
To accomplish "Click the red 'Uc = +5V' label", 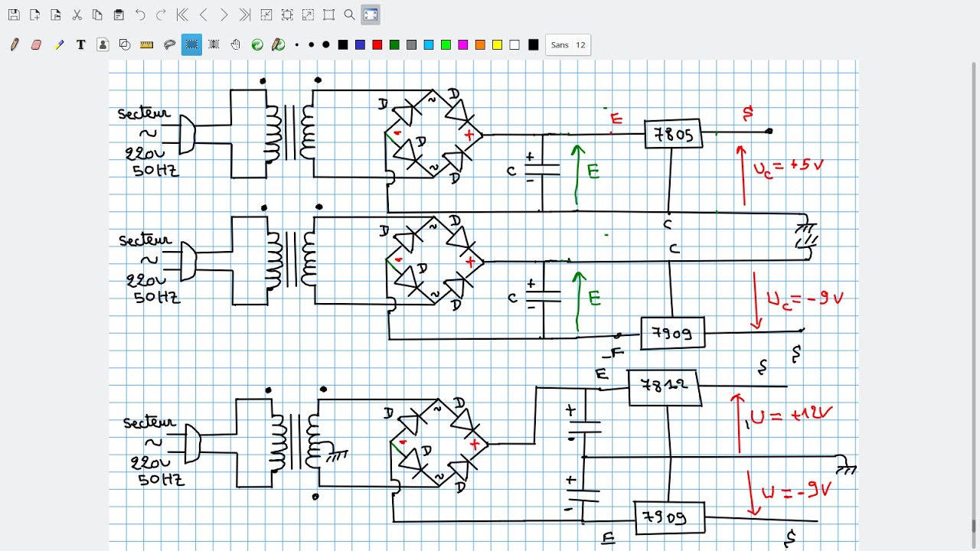I will pos(789,168).
